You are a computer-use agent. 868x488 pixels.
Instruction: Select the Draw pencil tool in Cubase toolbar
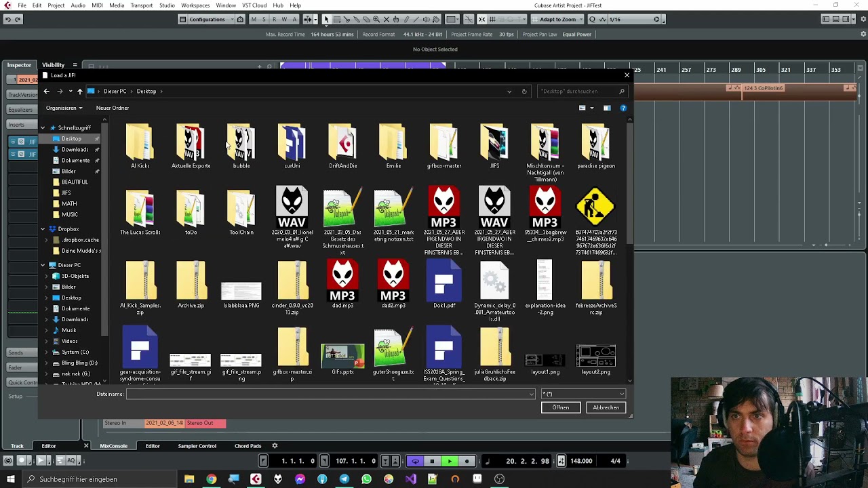pos(406,19)
